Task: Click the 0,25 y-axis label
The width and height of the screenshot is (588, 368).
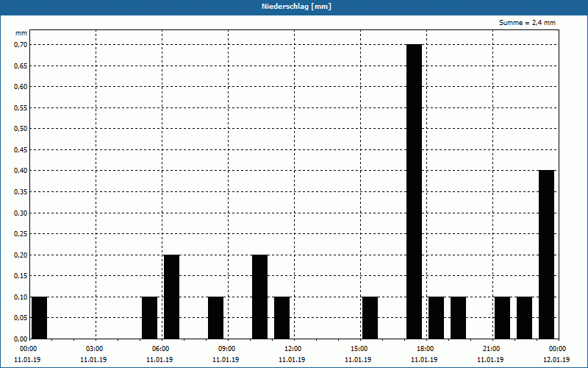Action: pos(21,234)
